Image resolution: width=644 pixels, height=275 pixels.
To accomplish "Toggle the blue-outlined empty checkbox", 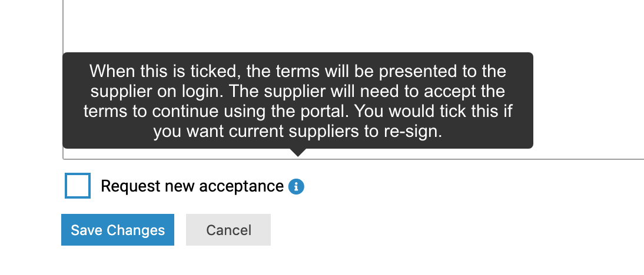I will [78, 186].
